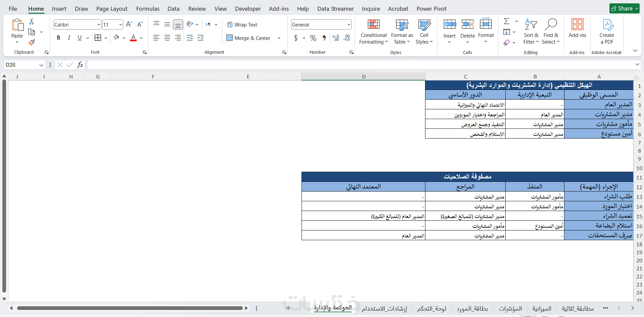Viewport: 644px width, 317px height.
Task: Click the Clear eraser icon
Action: point(507,43)
